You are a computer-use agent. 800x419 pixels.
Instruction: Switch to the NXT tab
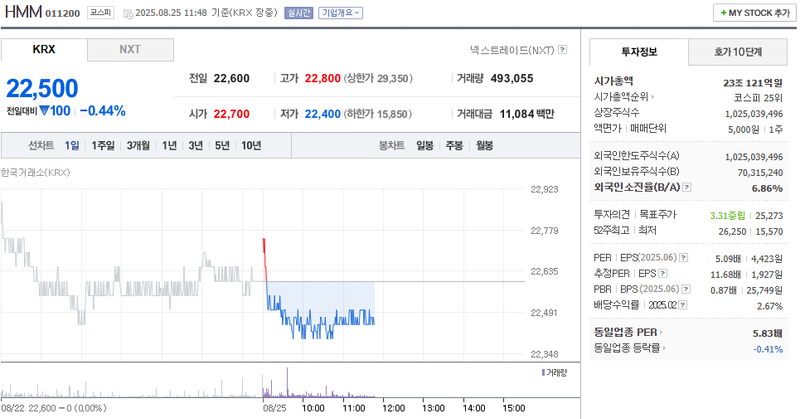pos(130,50)
